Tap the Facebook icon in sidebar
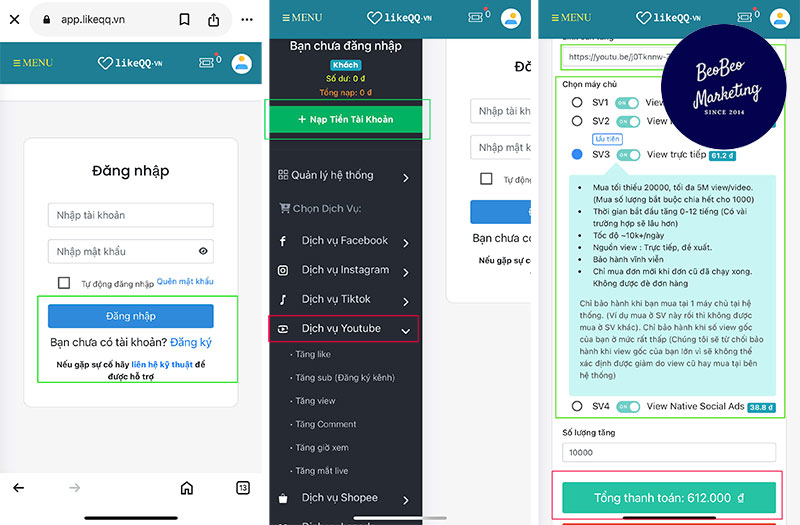800x525 pixels. coord(283,241)
